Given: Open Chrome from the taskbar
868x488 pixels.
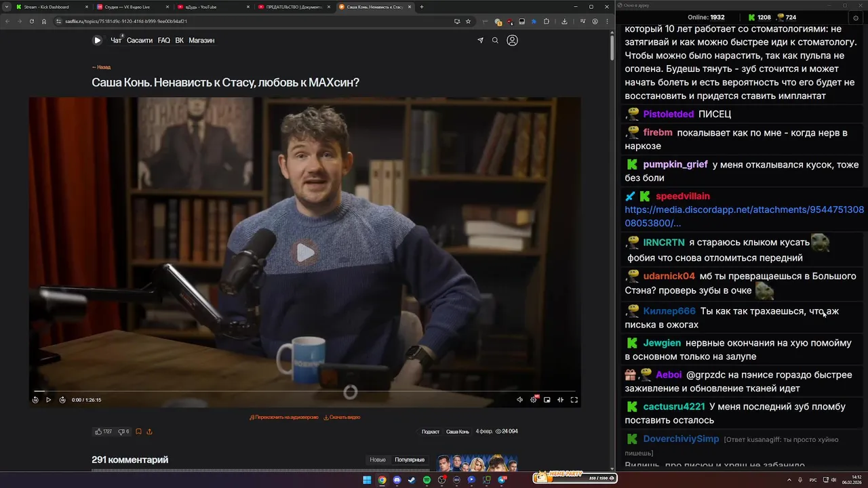Looking at the screenshot, I should click(x=382, y=480).
